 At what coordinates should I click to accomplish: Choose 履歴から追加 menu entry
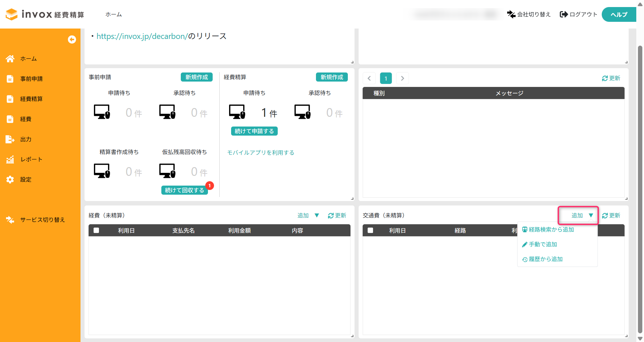pyautogui.click(x=542, y=259)
